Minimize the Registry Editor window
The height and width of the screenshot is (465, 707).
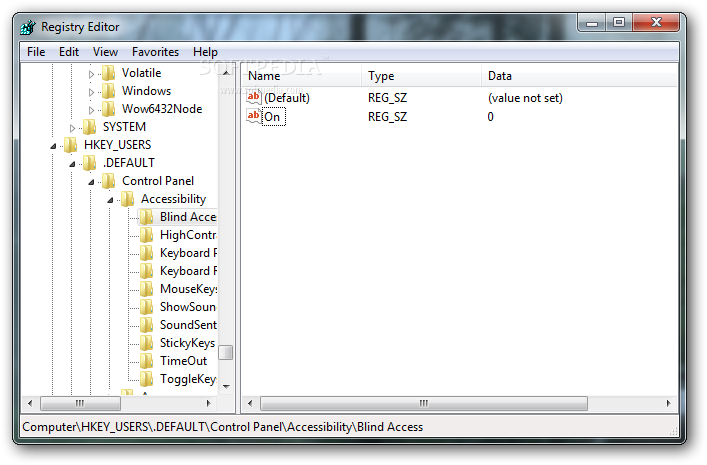point(592,23)
